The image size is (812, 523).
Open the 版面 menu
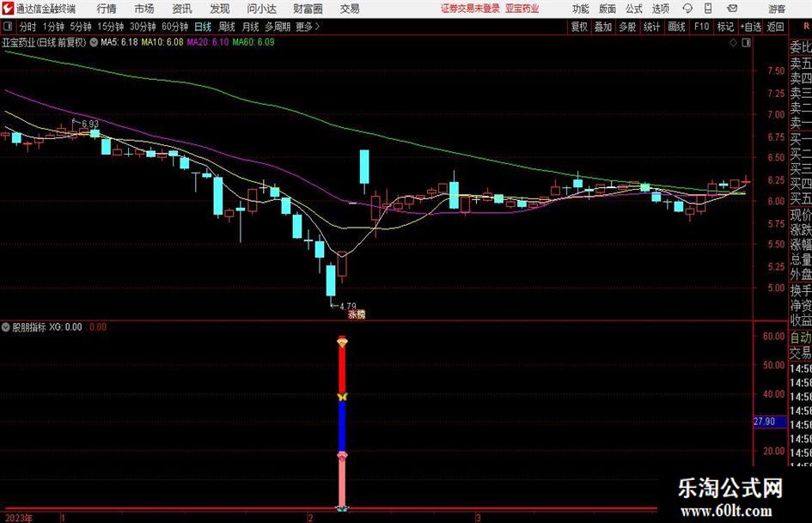[607, 9]
